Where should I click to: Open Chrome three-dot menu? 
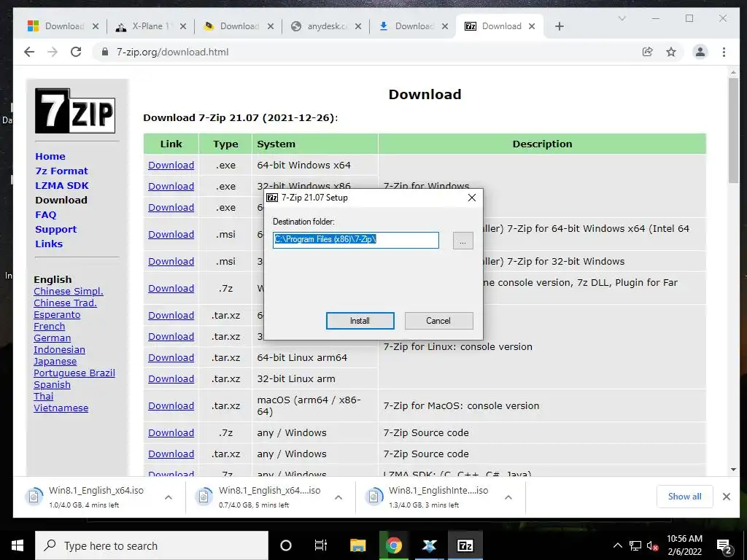tap(724, 52)
